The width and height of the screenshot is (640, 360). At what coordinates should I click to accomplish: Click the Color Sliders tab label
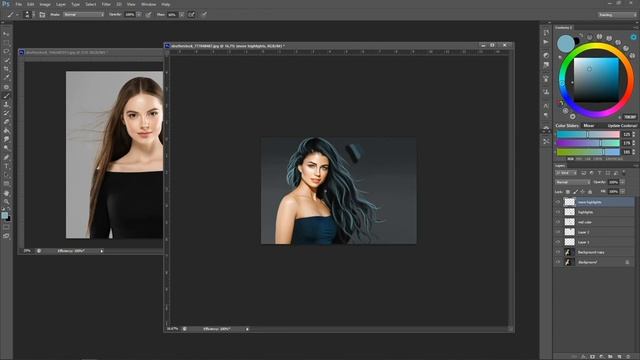pos(567,126)
